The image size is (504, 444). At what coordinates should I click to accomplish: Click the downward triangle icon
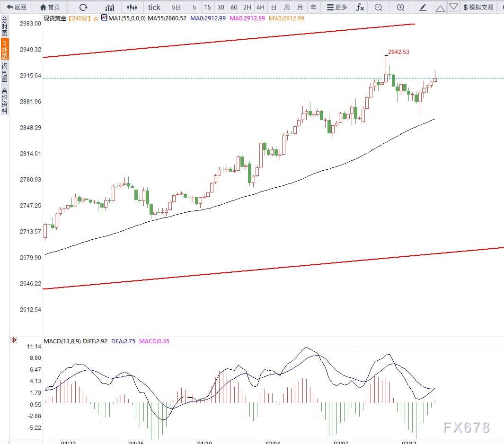(453, 7)
